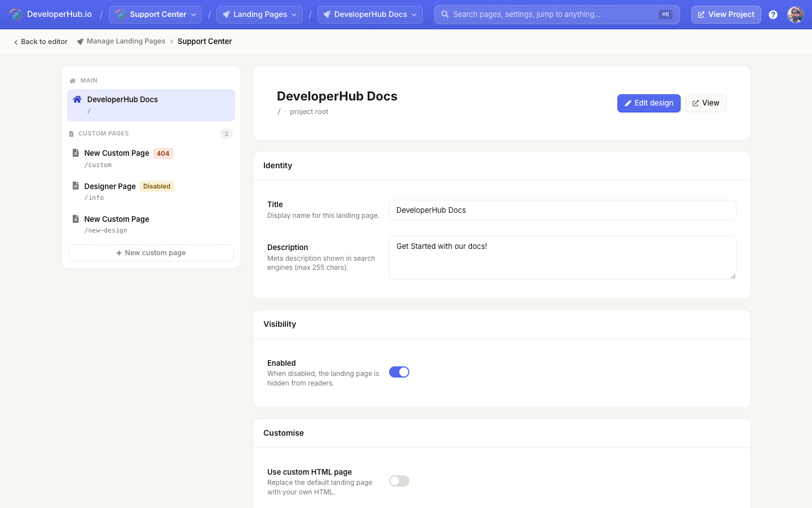
Task: Select the DeveloperHub Docs main page
Action: [x=151, y=105]
